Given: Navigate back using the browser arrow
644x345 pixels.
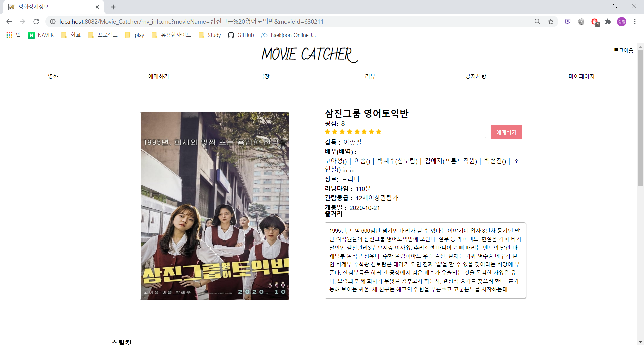Looking at the screenshot, I should click(9, 21).
